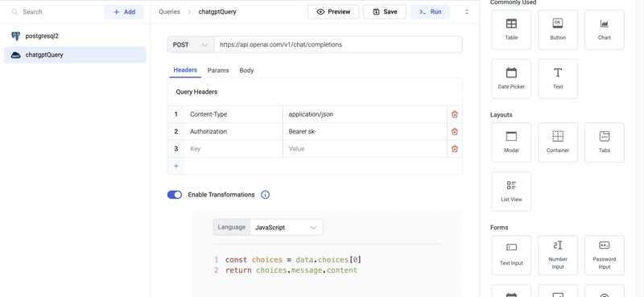Screen dimensions: 644x297
Task: Open the JavaScript language dropdown
Action: tap(286, 228)
